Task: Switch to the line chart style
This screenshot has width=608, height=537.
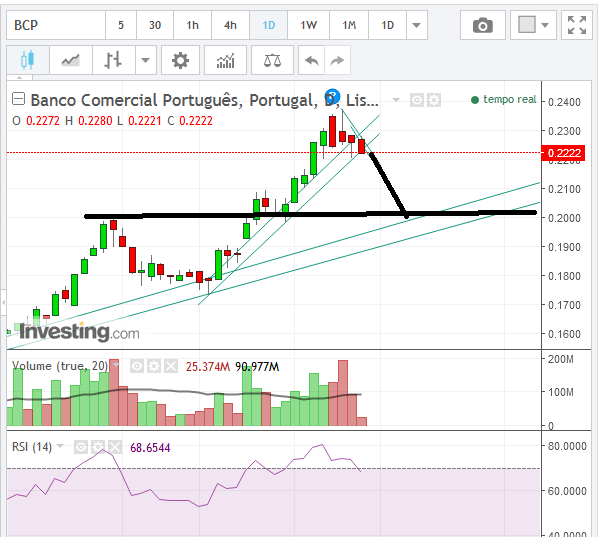Action: click(71, 60)
